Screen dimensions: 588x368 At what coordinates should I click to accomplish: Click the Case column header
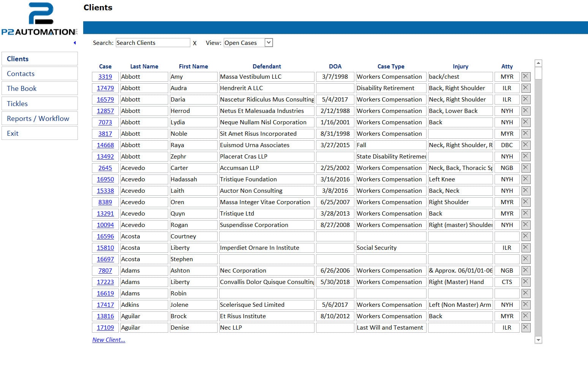105,66
